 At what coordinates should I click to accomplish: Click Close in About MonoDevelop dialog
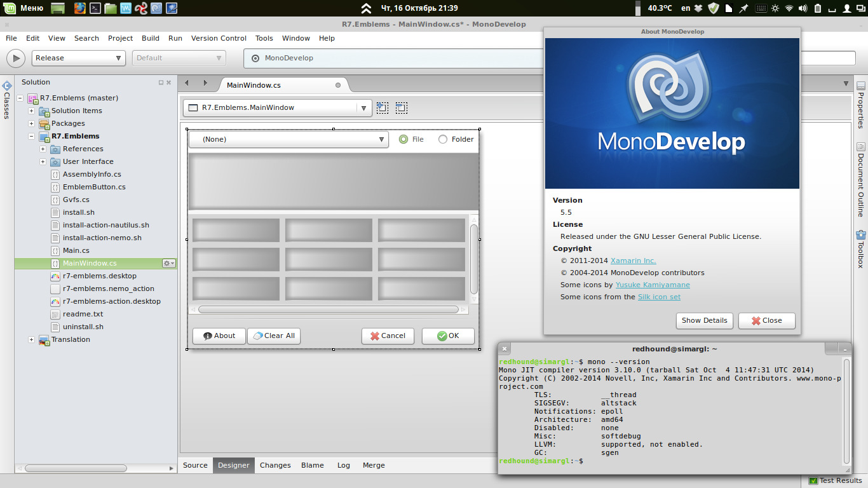[767, 320]
